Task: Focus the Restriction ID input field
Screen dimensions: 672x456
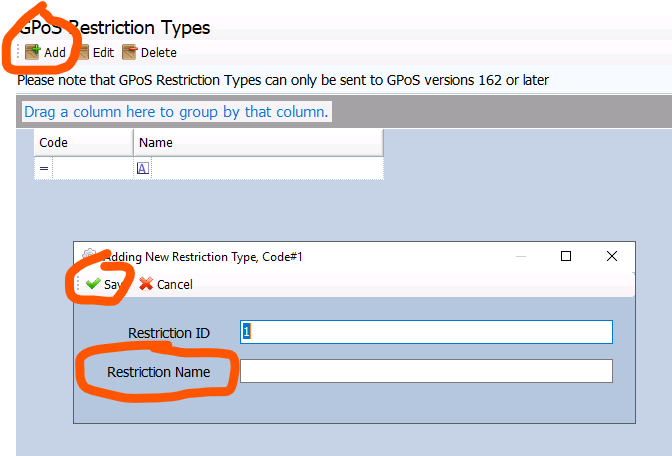Action: [426, 332]
